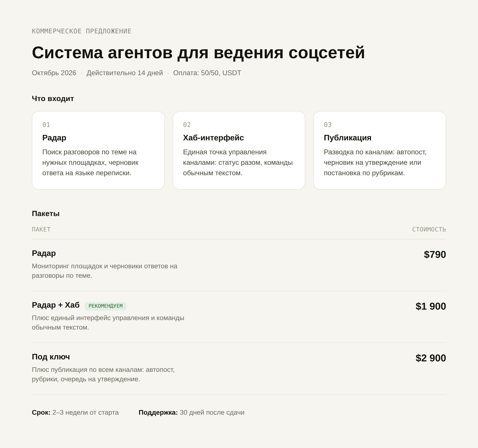Click the '$790' price
The image size is (478, 448).
[435, 254]
